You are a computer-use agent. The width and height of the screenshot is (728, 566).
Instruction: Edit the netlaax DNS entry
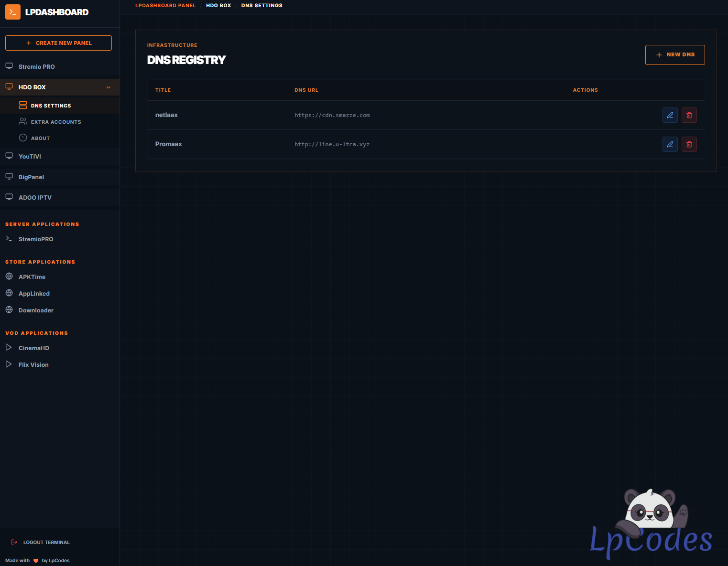point(670,115)
